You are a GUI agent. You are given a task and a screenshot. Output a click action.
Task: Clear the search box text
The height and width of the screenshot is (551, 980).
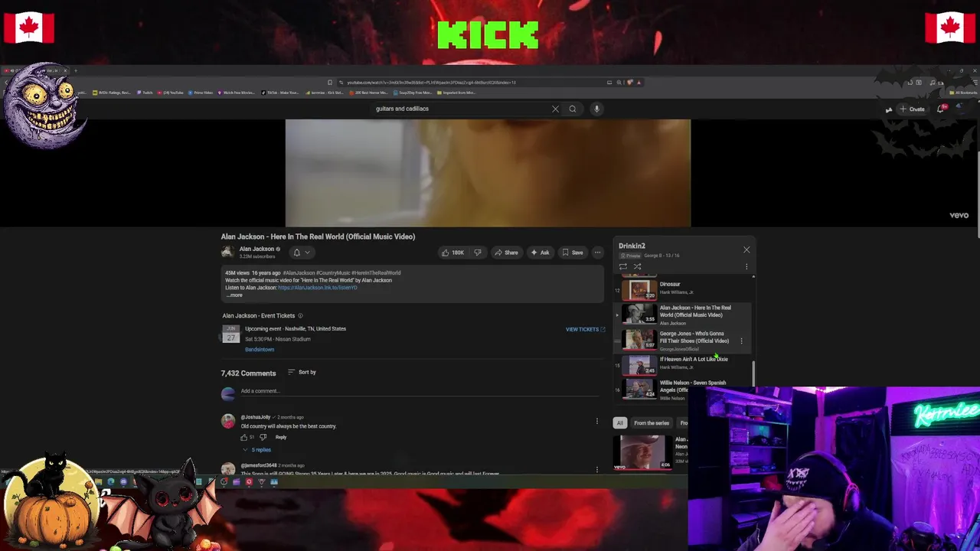[x=555, y=109]
